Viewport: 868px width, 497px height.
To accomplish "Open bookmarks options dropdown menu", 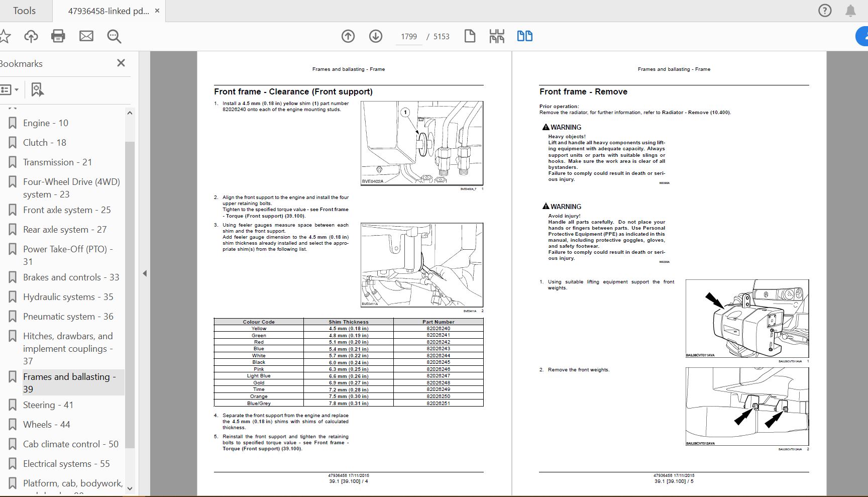I will (10, 90).
